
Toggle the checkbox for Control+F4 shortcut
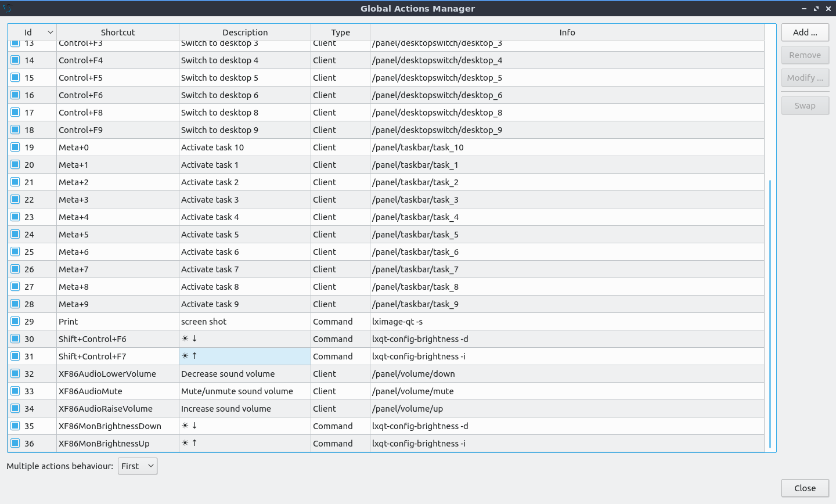click(x=16, y=60)
